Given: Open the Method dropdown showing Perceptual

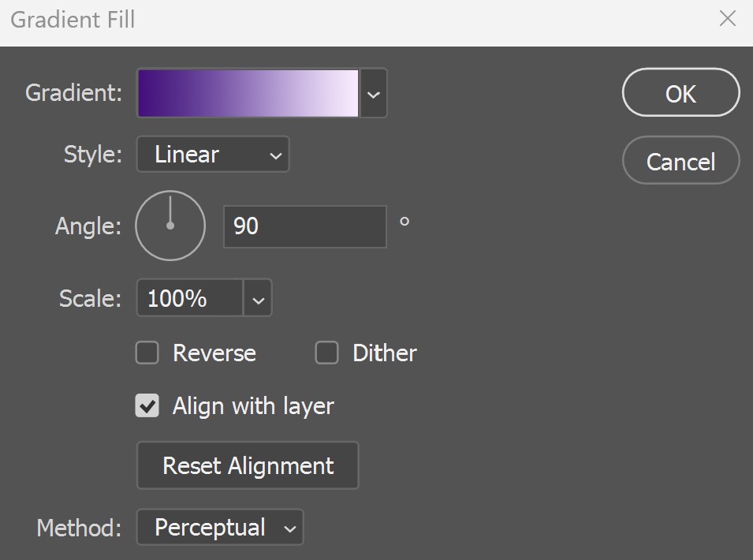Looking at the screenshot, I should tap(220, 528).
